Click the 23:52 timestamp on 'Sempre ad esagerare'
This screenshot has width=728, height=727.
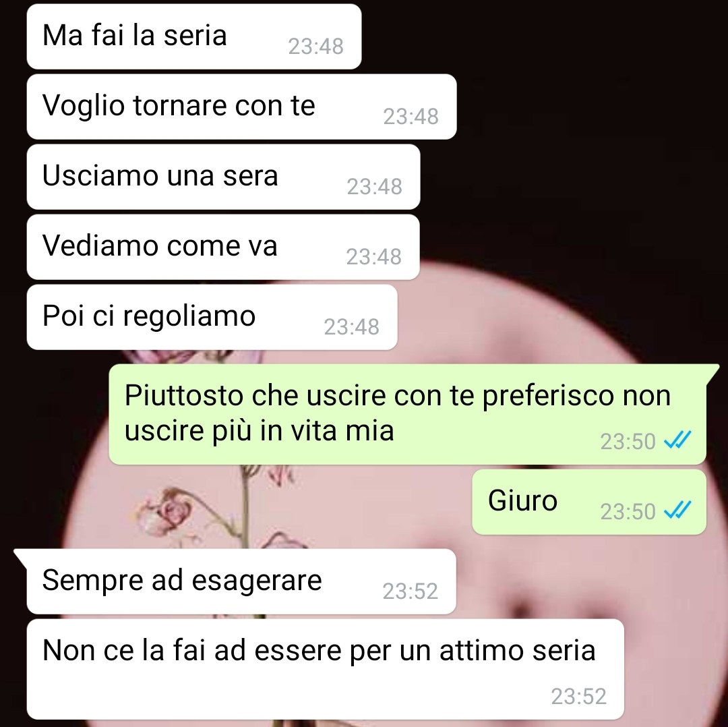pos(411,591)
